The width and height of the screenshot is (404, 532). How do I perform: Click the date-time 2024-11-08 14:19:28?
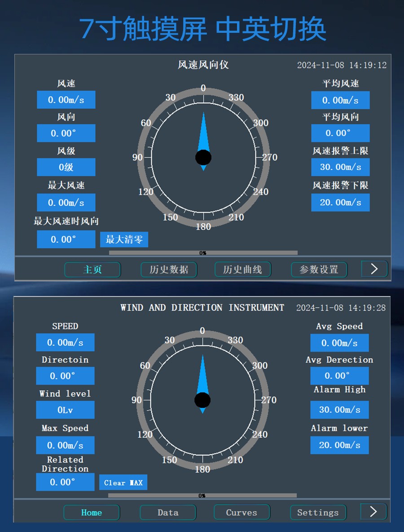click(x=341, y=308)
